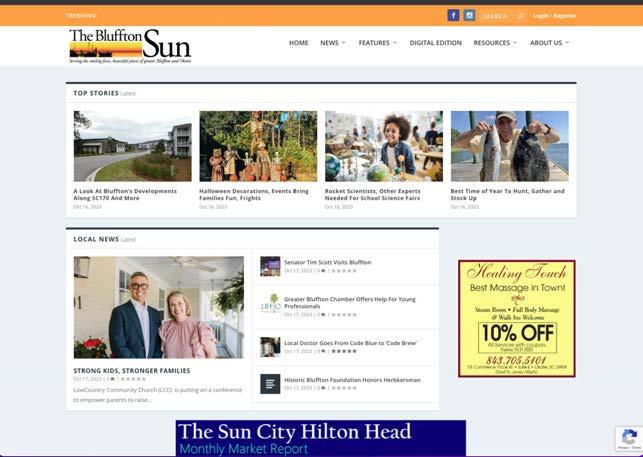Open Login / Register link
Image resolution: width=643 pixels, height=457 pixels.
tap(554, 16)
